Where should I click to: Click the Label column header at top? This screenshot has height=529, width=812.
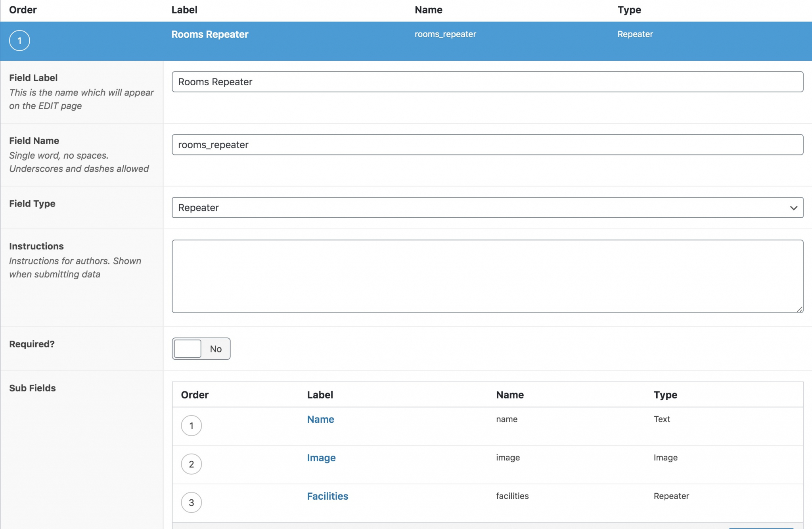(x=184, y=10)
